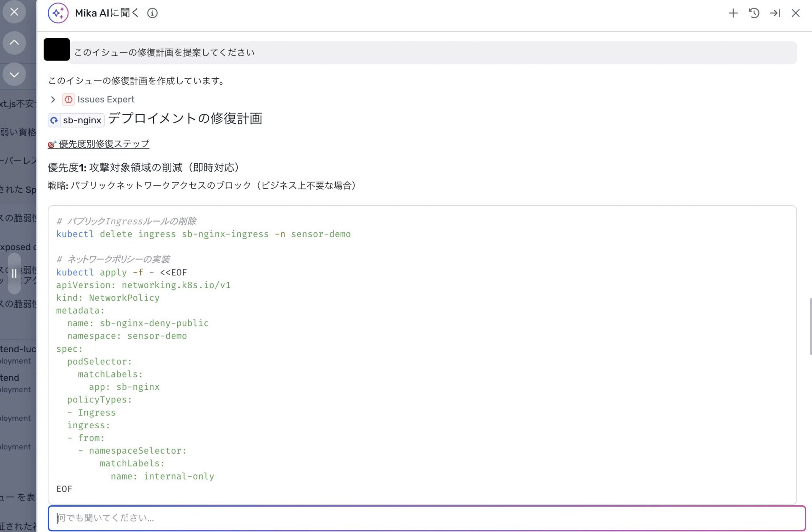Open the 優先度別修復ステップ link
This screenshot has height=532, width=812.
[104, 144]
